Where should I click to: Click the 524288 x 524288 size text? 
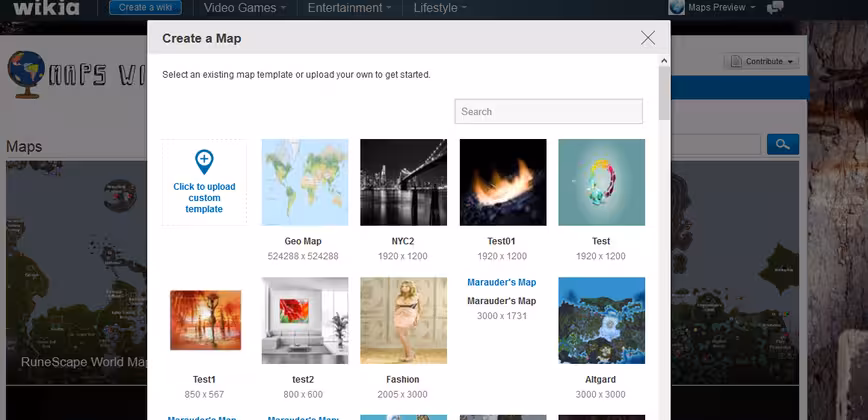click(303, 256)
